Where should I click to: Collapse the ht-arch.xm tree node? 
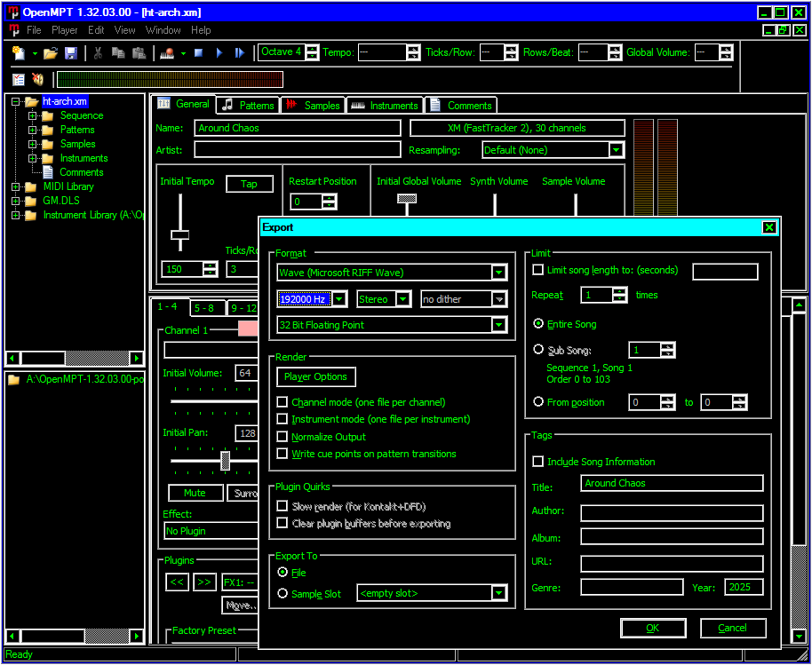15,102
